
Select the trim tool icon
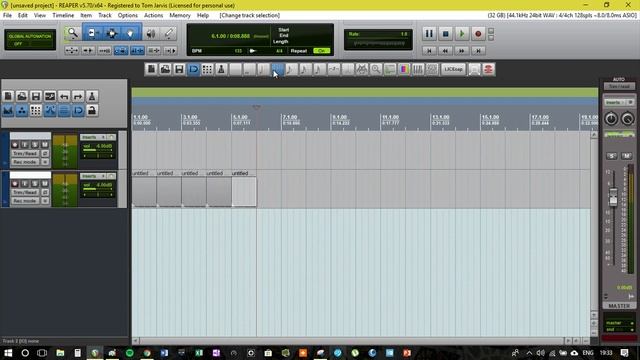point(93,33)
